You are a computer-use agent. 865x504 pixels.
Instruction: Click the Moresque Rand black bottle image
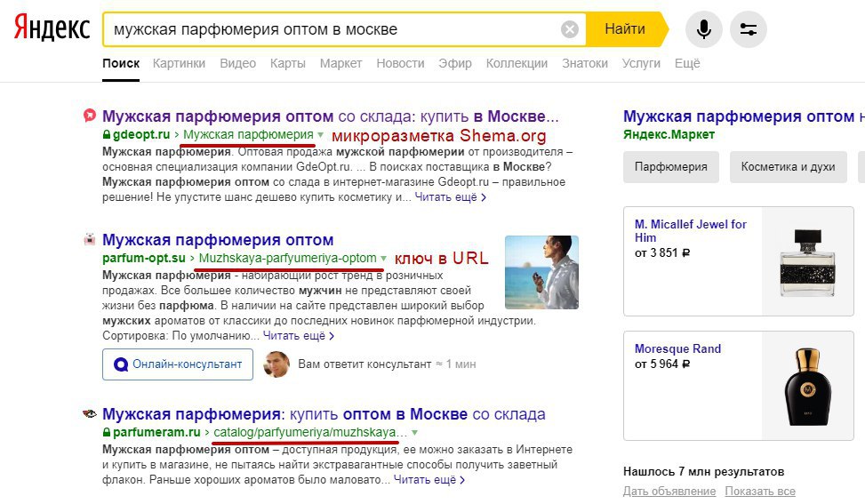807,386
